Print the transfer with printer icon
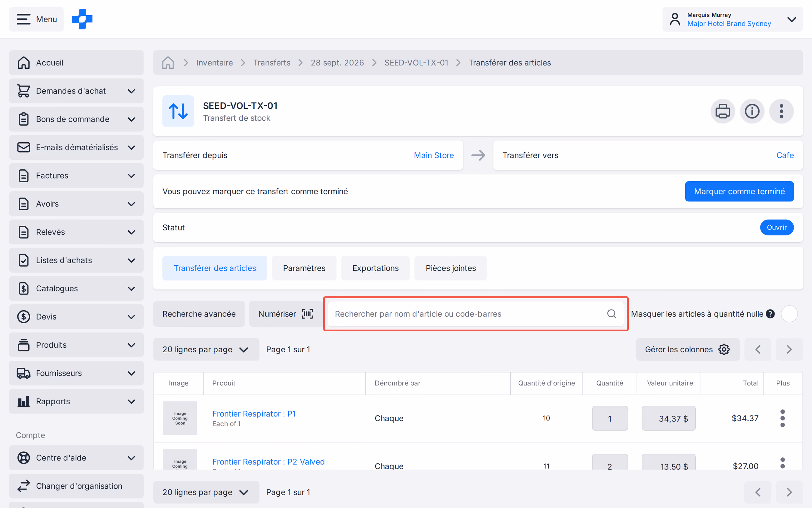 tap(722, 111)
